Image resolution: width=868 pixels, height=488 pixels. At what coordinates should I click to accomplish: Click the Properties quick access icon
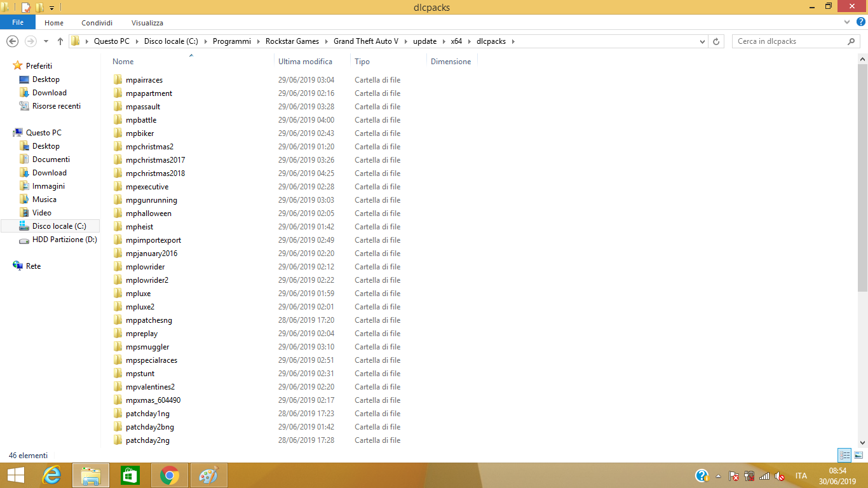click(x=26, y=8)
